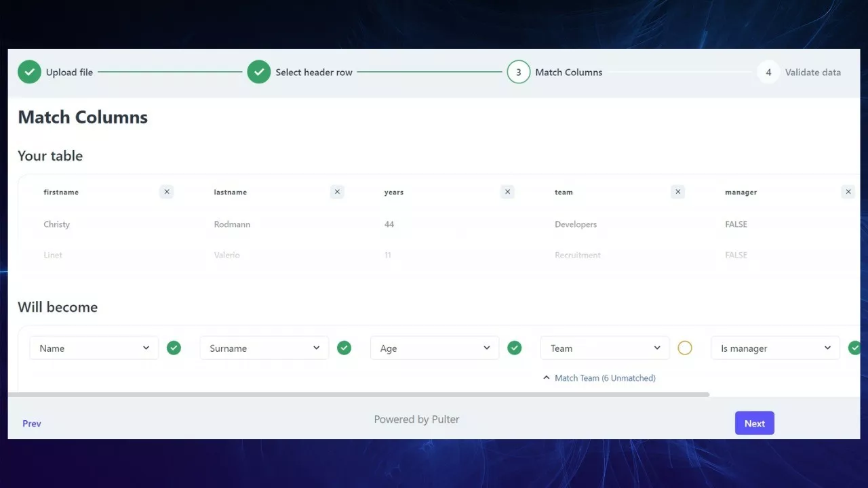Screen dimensions: 868x488
Task: Dismiss the team column using its X icon
Action: tap(677, 192)
